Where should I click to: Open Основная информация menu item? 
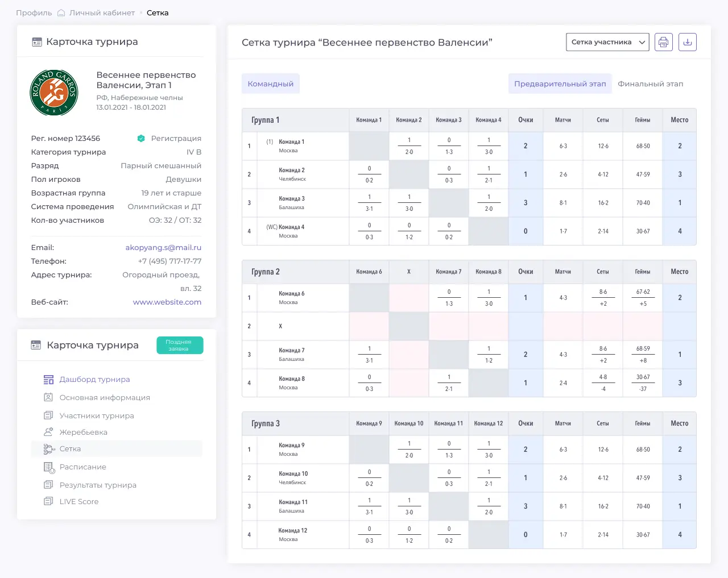pyautogui.click(x=105, y=398)
